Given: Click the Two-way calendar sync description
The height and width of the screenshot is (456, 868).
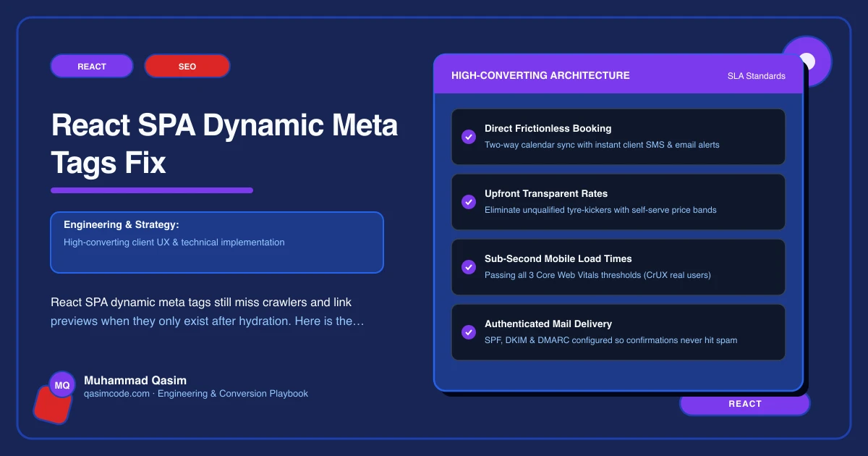Looking at the screenshot, I should click(x=602, y=145).
